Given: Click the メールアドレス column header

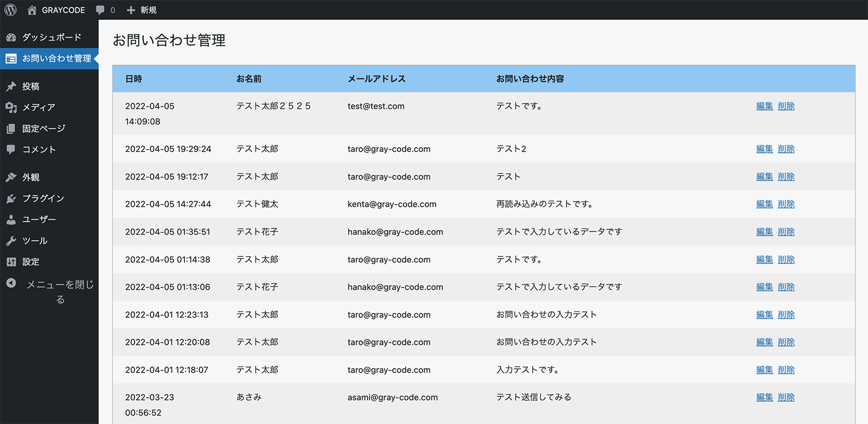Looking at the screenshot, I should (376, 79).
